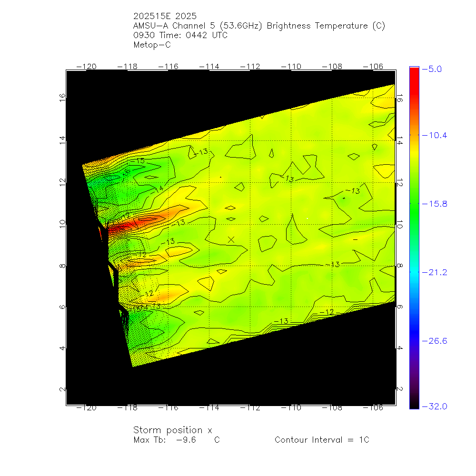Click the title text "202515E 2025"
The width and height of the screenshot is (476, 476).
pos(165,16)
